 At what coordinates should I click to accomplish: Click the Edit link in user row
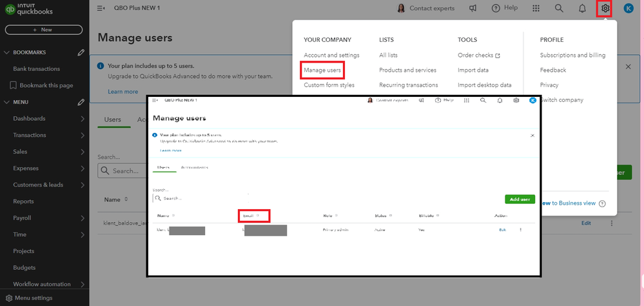586,223
